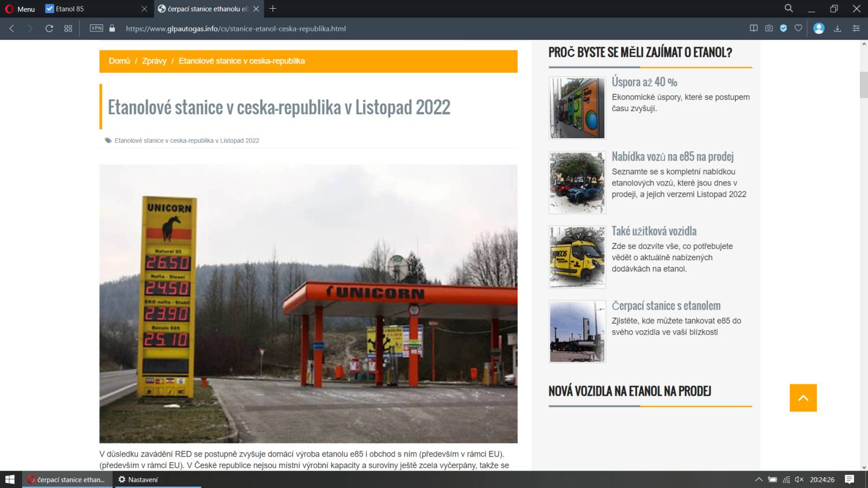Open the notification center icon
This screenshot has height=488, width=868.
(x=850, y=479)
